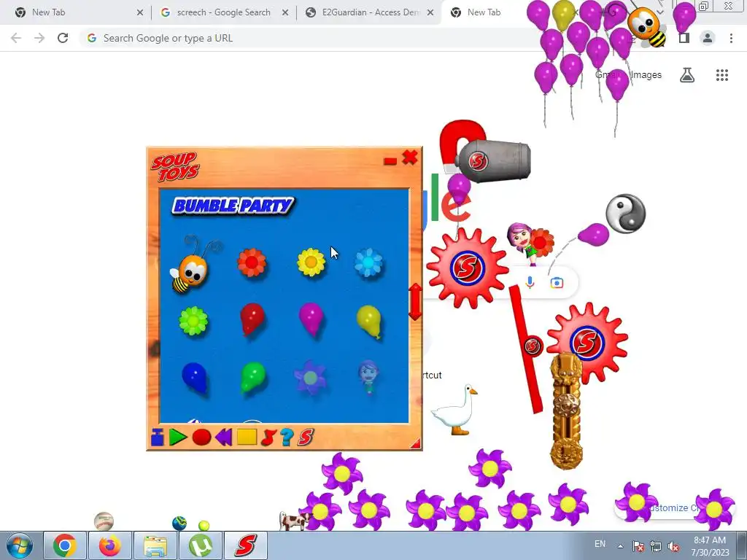Toggle the red music note in Soup Toys
The height and width of the screenshot is (560, 747).
(x=268, y=437)
